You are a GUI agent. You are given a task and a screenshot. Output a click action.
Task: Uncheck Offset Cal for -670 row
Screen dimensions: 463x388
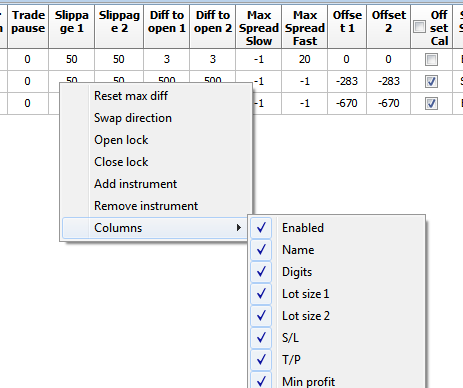point(431,104)
